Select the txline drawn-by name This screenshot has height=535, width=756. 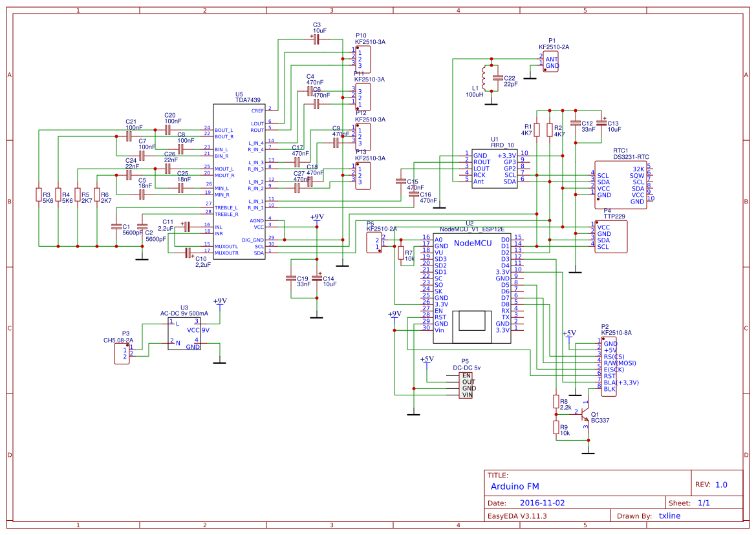click(x=669, y=516)
